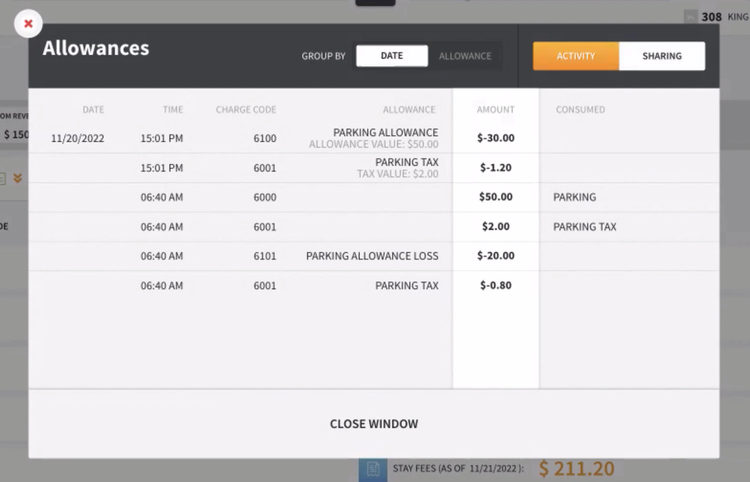Click consumed PARKING TAX entry

585,227
